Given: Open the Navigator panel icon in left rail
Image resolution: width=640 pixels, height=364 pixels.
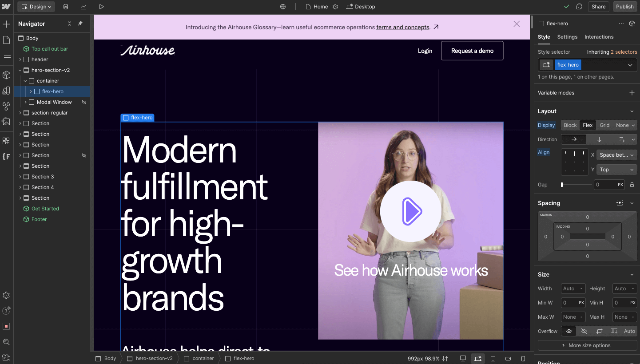Looking at the screenshot, I should 6,55.
